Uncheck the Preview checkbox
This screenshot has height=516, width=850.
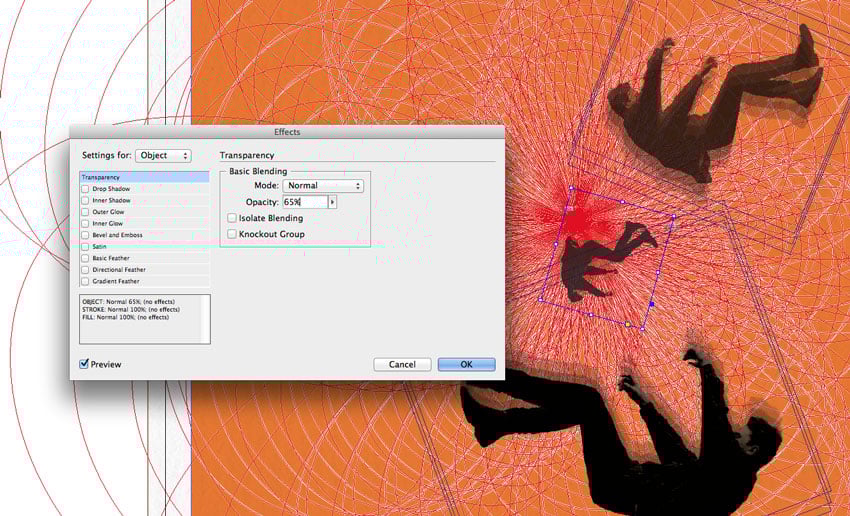84,364
